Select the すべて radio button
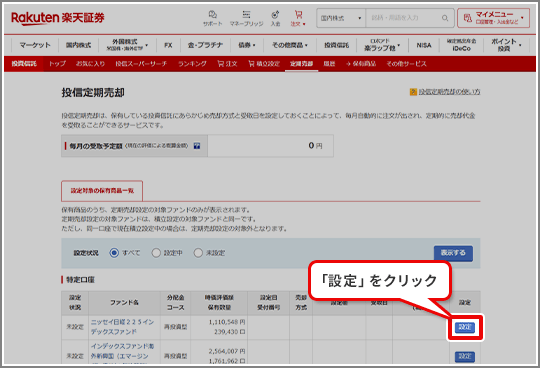The width and height of the screenshot is (540, 368). point(114,253)
